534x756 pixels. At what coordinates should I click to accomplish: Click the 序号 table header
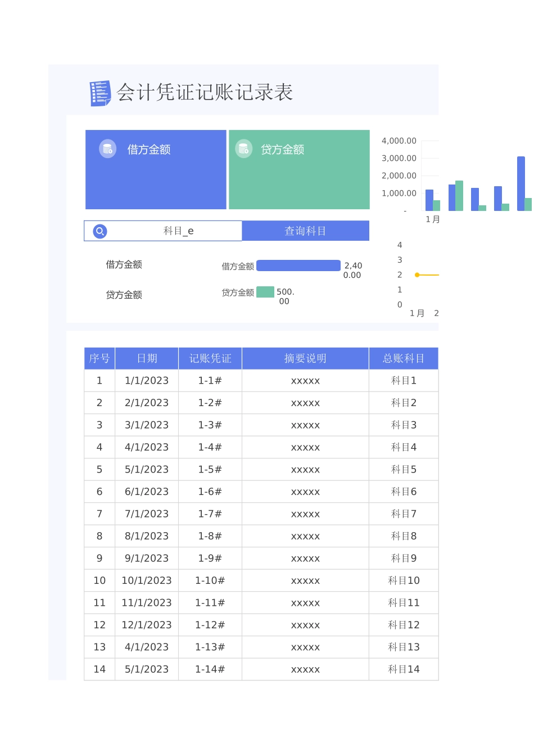(99, 358)
